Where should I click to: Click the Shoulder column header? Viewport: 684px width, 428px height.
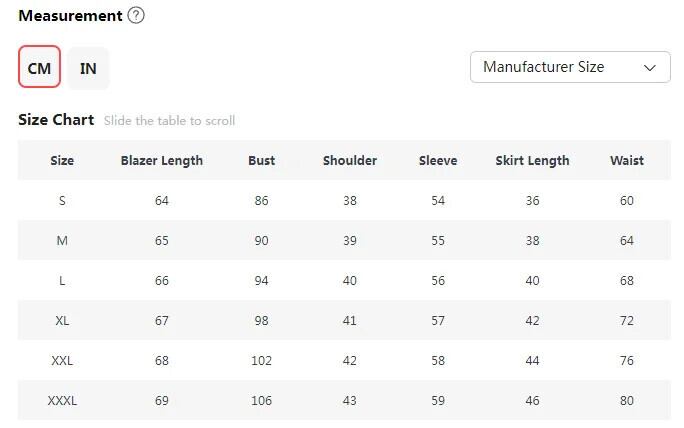click(350, 160)
